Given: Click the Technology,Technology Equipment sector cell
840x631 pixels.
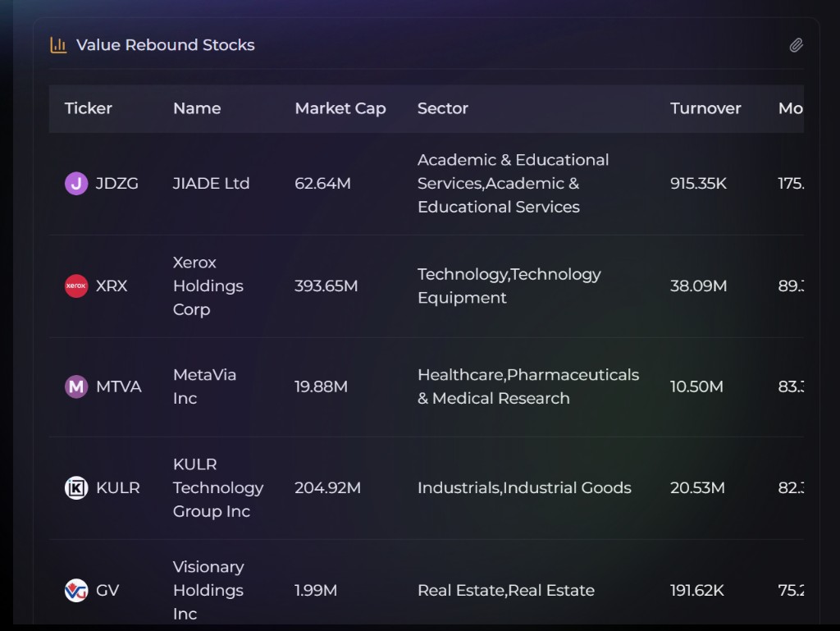Looking at the screenshot, I should point(509,286).
